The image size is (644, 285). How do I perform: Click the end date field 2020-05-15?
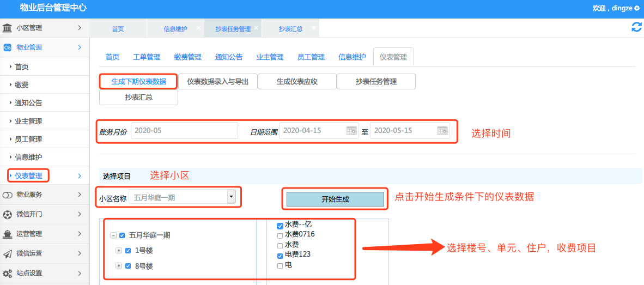(410, 131)
